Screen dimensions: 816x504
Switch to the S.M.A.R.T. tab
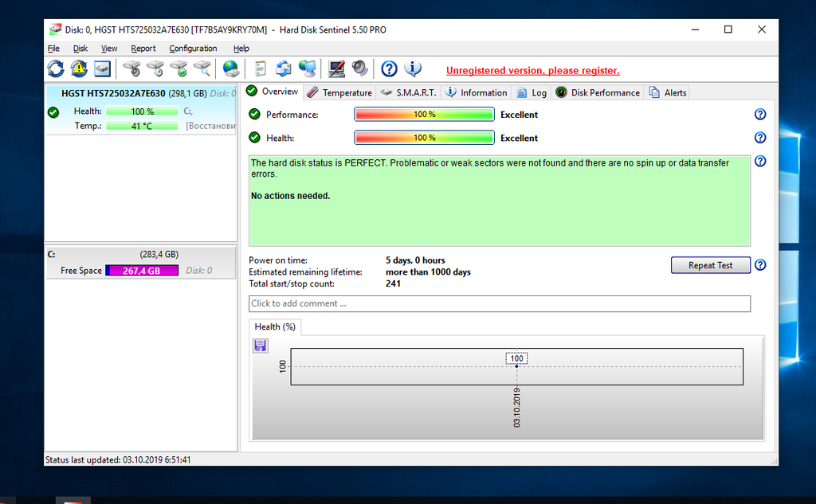click(408, 92)
